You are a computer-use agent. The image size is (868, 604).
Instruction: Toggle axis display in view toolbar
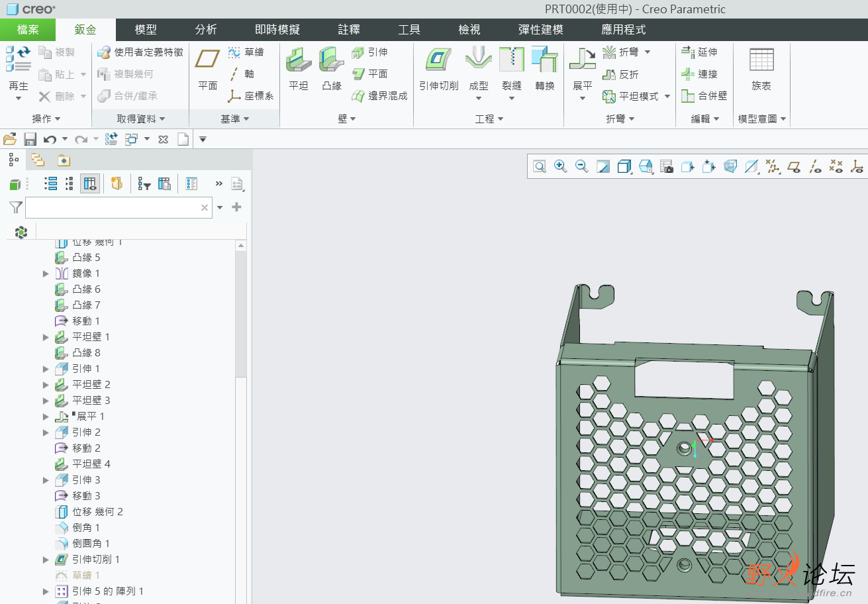(x=815, y=167)
